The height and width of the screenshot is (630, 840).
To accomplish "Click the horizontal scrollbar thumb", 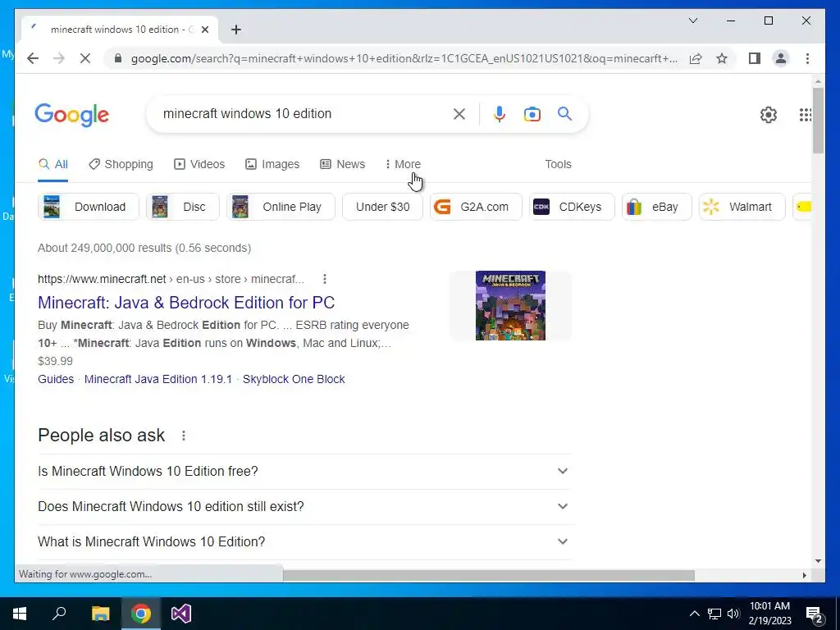I will pyautogui.click(x=489, y=575).
